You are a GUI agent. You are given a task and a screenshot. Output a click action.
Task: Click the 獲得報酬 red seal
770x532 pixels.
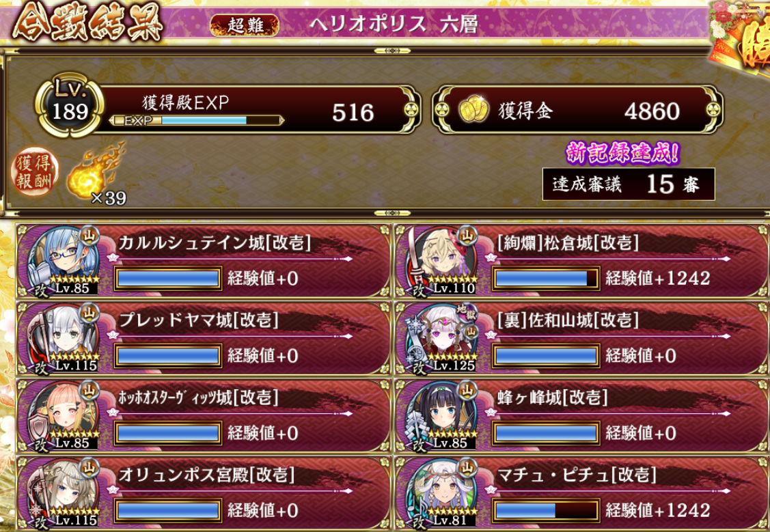tap(34, 172)
